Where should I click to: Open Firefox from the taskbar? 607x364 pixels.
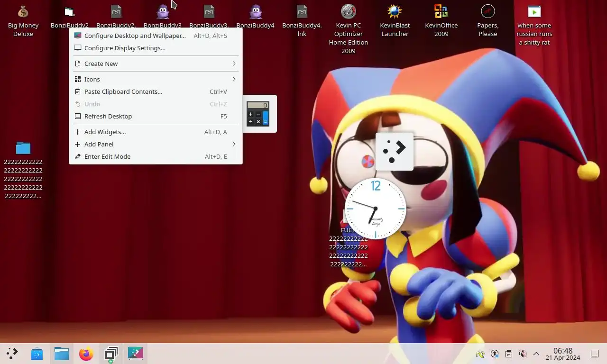click(86, 354)
